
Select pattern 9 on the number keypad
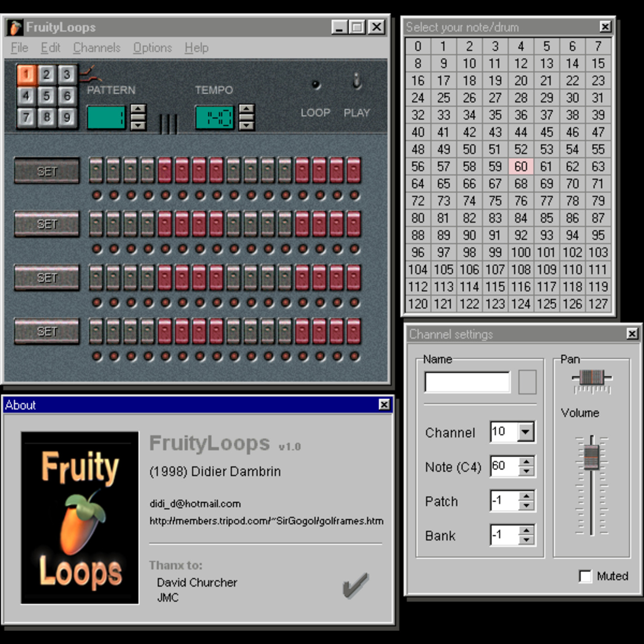[67, 117]
